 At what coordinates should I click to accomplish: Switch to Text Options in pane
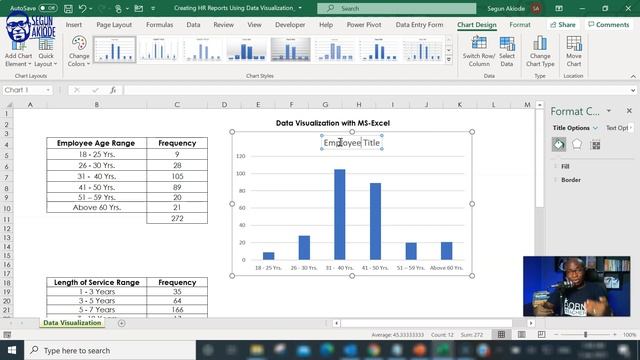(x=617, y=128)
